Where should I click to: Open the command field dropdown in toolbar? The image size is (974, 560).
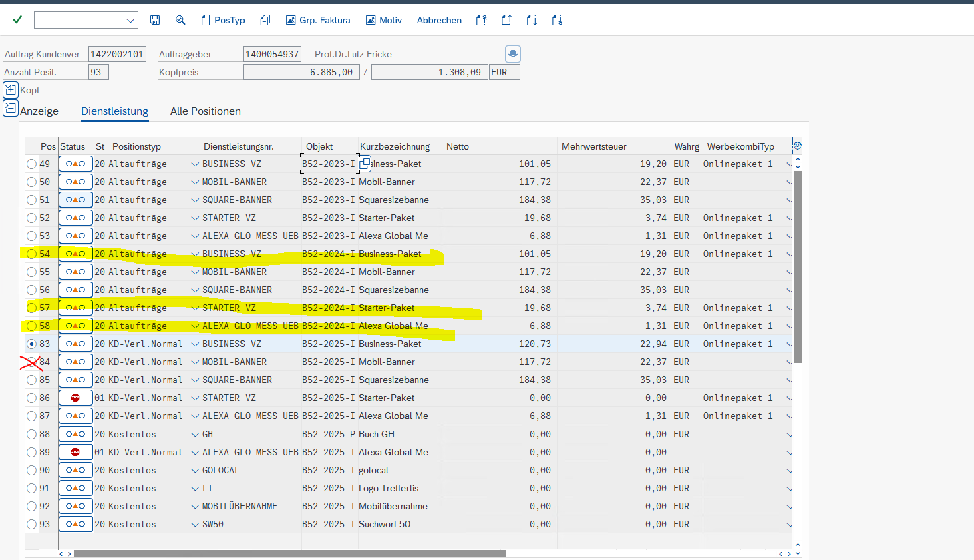coord(130,21)
